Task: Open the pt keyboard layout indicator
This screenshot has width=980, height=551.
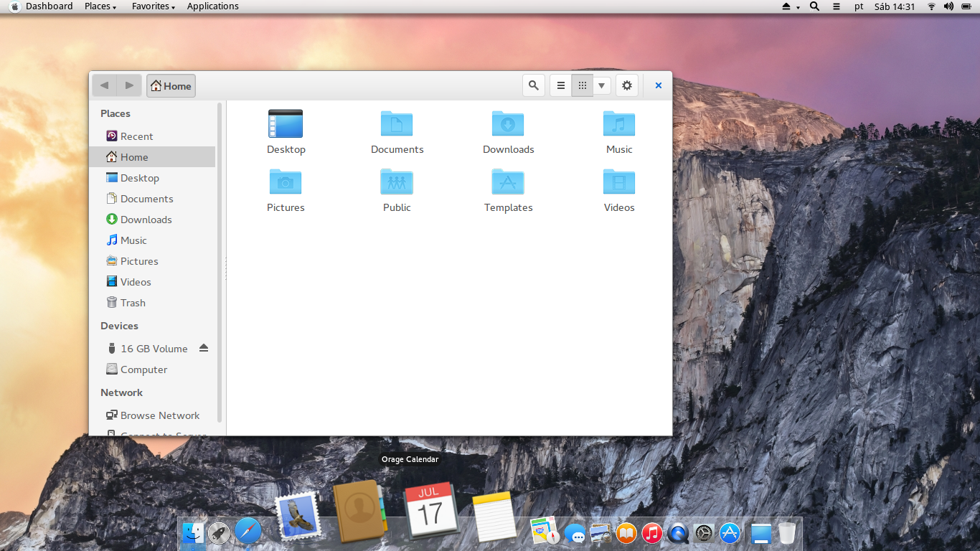Action: point(859,6)
